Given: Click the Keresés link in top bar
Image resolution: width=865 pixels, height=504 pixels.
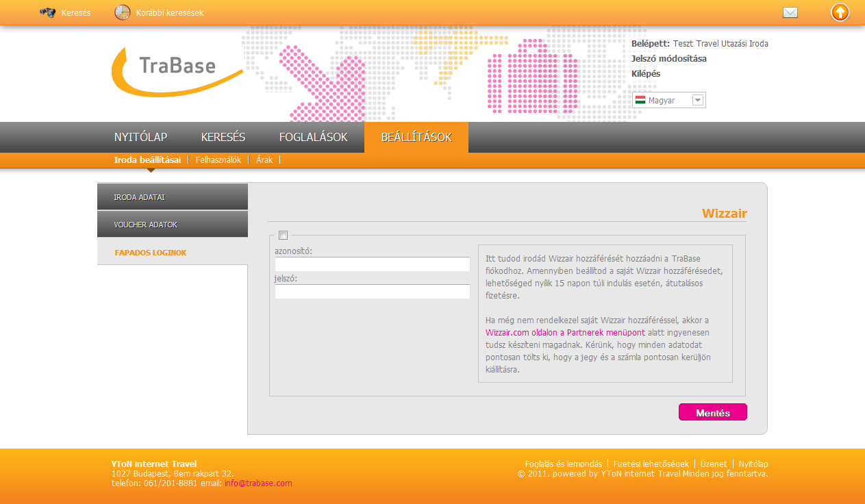Looking at the screenshot, I should tap(76, 13).
